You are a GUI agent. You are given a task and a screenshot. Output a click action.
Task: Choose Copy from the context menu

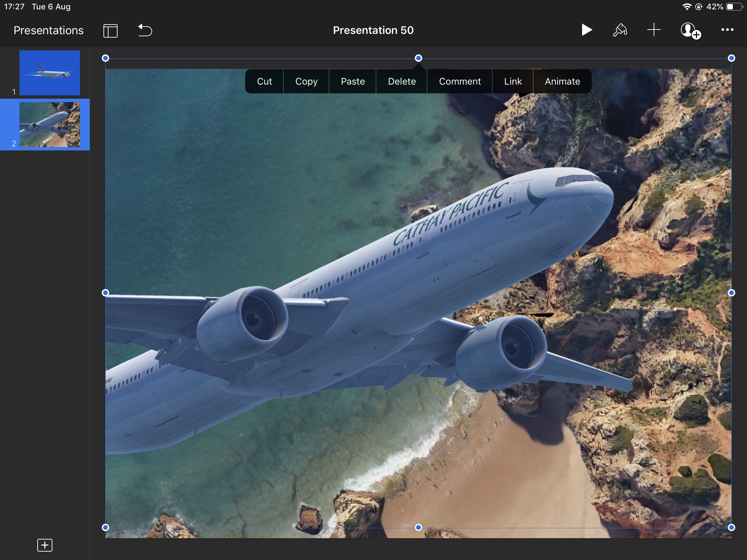[306, 81]
